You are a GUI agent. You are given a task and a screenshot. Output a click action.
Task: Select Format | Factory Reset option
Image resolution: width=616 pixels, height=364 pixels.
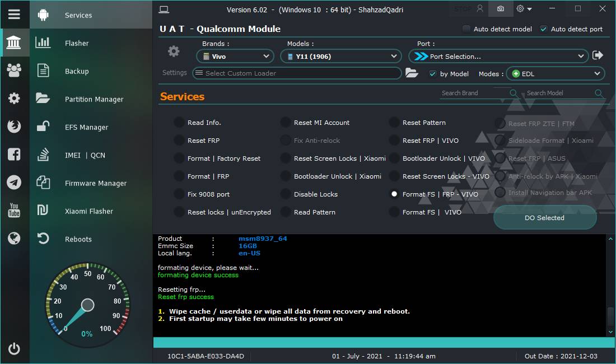pyautogui.click(x=179, y=158)
